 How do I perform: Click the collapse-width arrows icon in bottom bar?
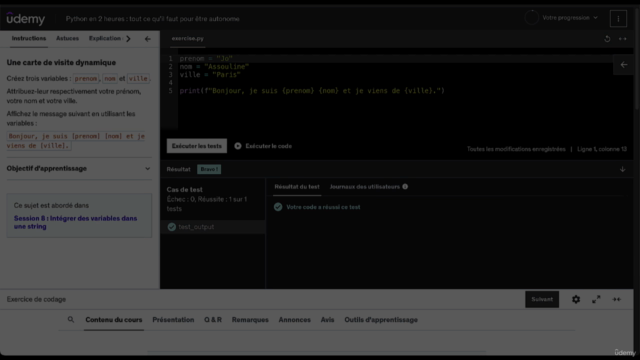point(617,299)
